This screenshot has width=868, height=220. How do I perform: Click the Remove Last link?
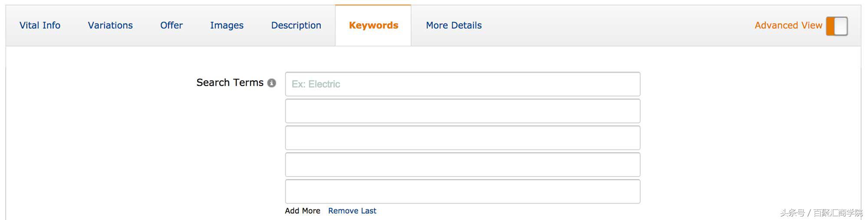(x=352, y=211)
